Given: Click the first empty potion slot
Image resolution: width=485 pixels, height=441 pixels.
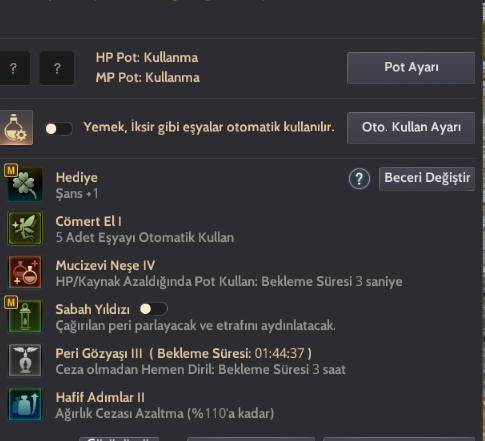Looking at the screenshot, I should pyautogui.click(x=13, y=68).
